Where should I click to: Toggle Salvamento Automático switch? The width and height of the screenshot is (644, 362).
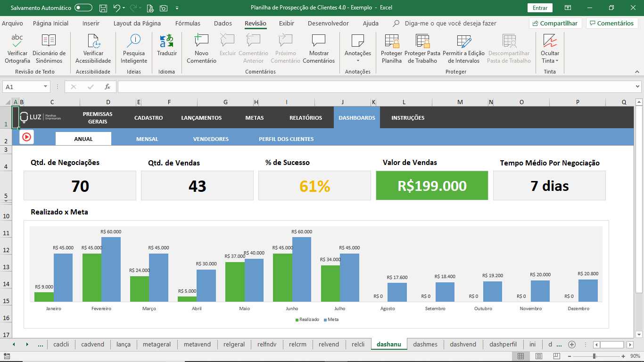(x=83, y=8)
